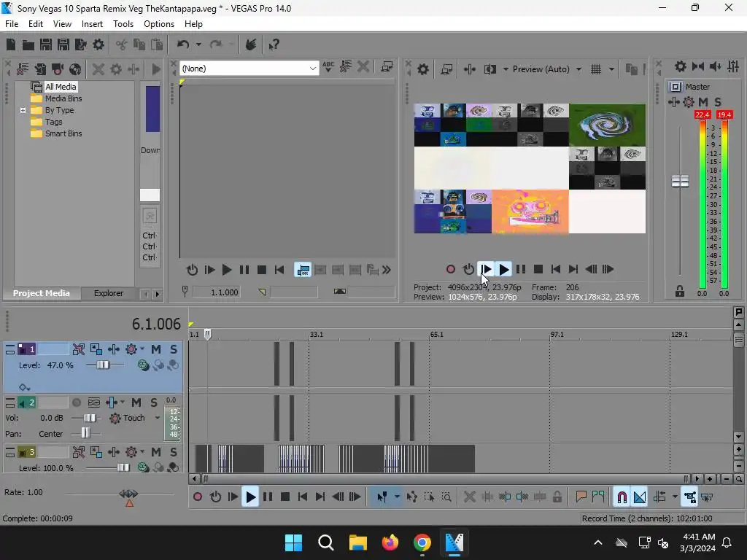Toggle preview on external monitor icon
Screen dimensions: 747x560
pyautogui.click(x=446, y=69)
